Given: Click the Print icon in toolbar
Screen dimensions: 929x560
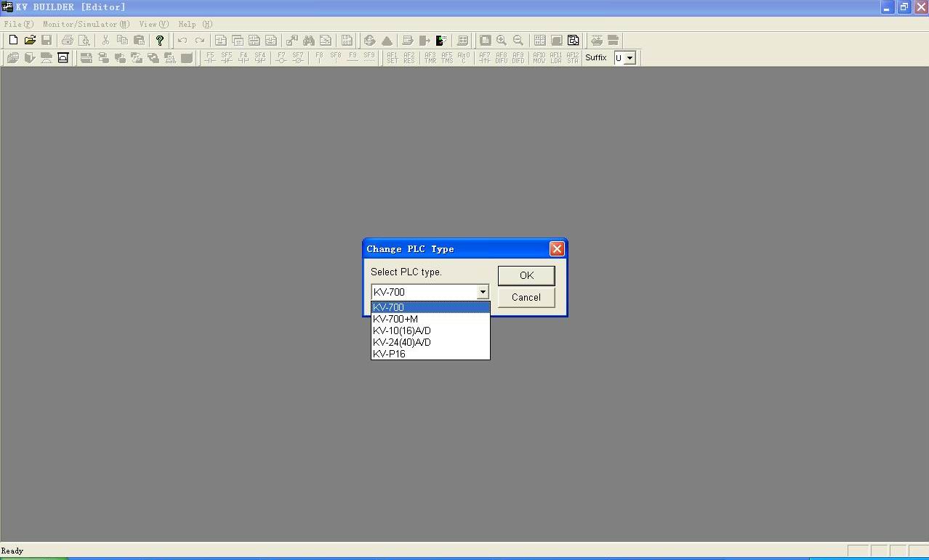Looking at the screenshot, I should 68,41.
